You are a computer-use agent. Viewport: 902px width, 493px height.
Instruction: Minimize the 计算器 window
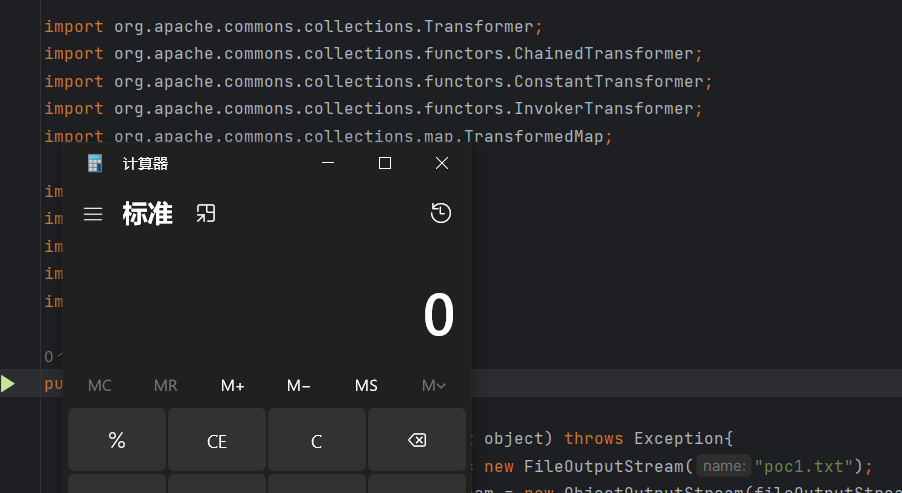327,163
